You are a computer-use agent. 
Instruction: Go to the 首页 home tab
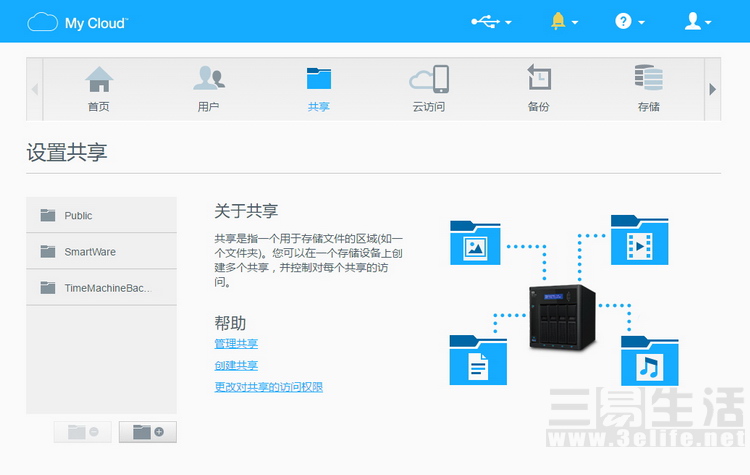tap(99, 89)
